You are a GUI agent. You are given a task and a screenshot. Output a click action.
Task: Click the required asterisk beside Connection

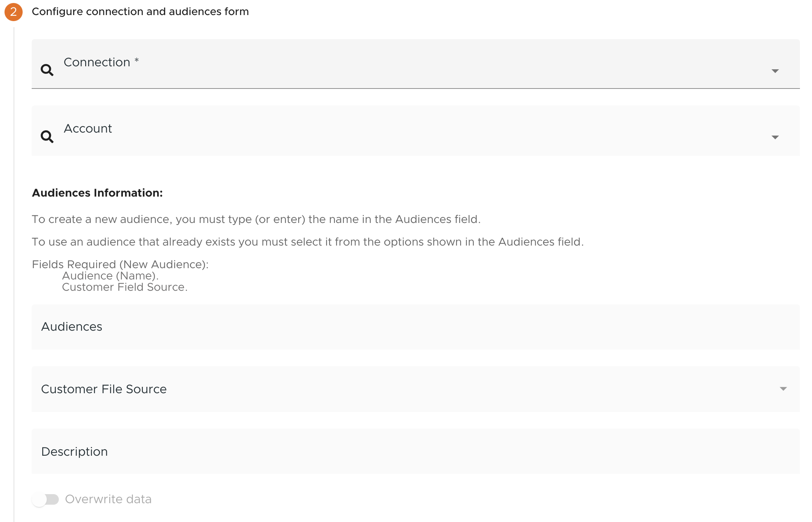tap(136, 60)
